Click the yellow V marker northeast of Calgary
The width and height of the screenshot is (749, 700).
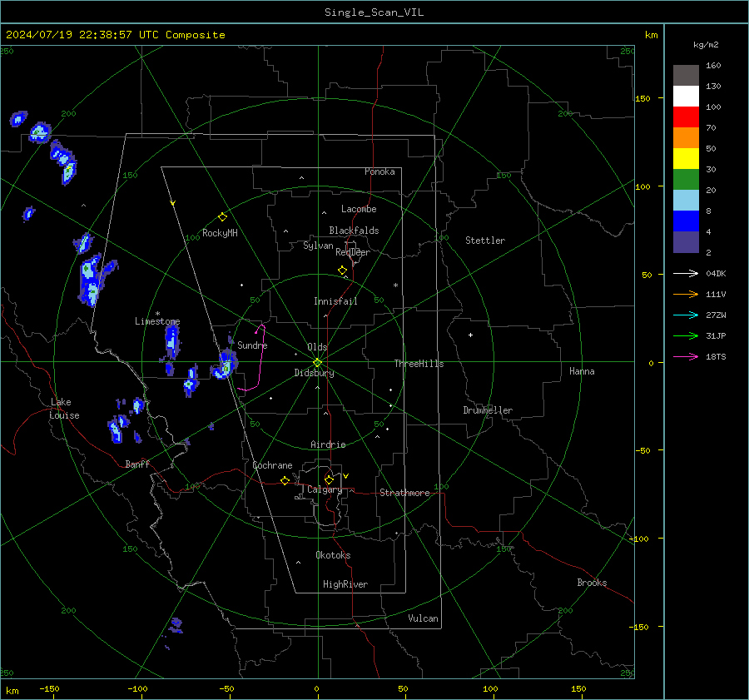pyautogui.click(x=346, y=476)
